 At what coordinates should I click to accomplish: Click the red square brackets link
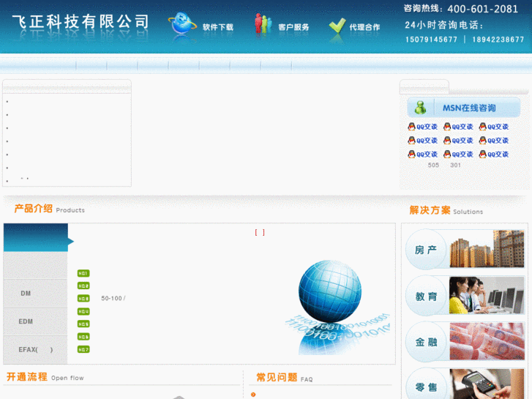tap(260, 232)
